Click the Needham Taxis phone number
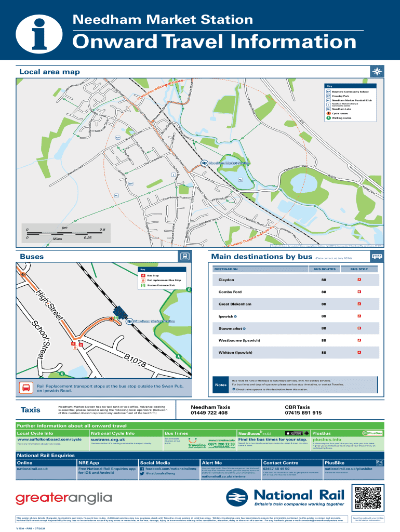Screen dimensions: 400x532 pos(209,413)
